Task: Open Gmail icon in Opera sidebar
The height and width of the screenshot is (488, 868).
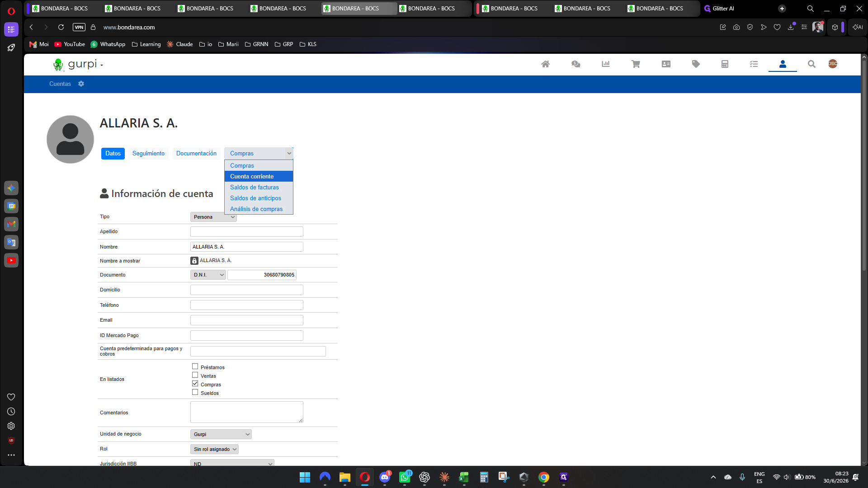Action: [11, 224]
